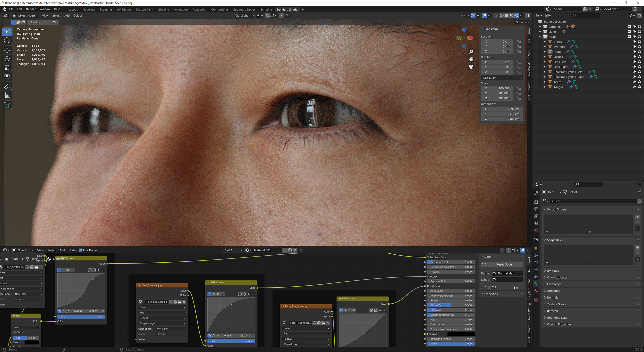Open the Render menu

click(31, 9)
